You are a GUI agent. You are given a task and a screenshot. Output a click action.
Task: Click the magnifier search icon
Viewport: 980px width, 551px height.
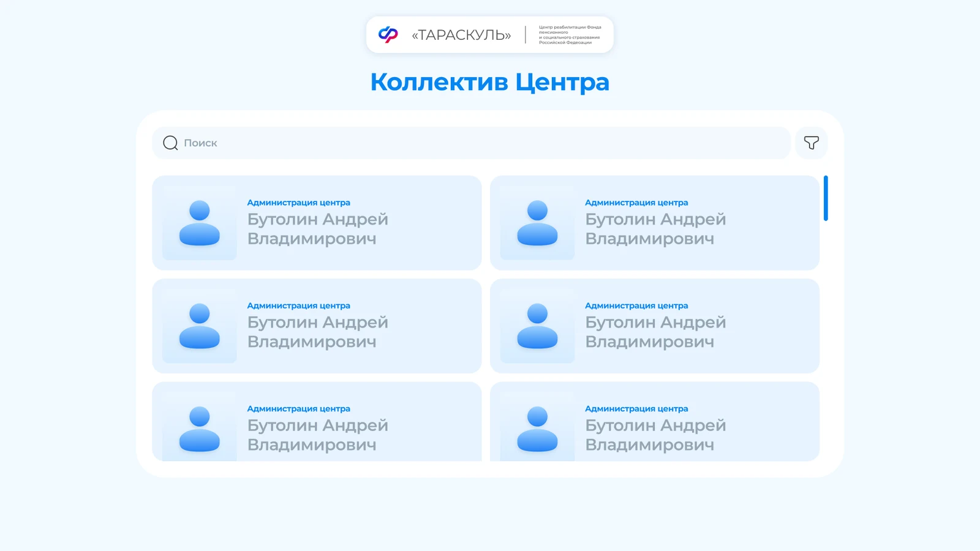(170, 143)
